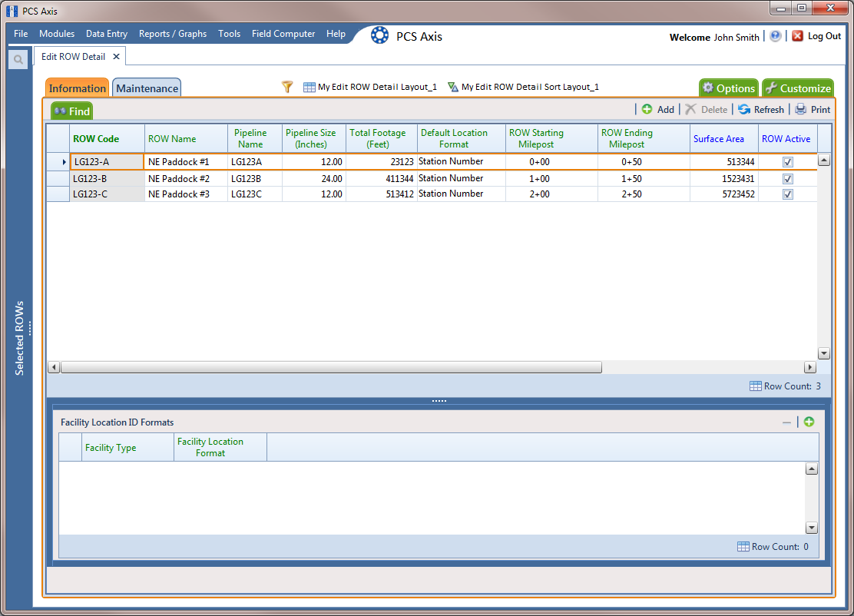Click the 5723452 Surface Area cell
854x616 pixels.
click(724, 194)
